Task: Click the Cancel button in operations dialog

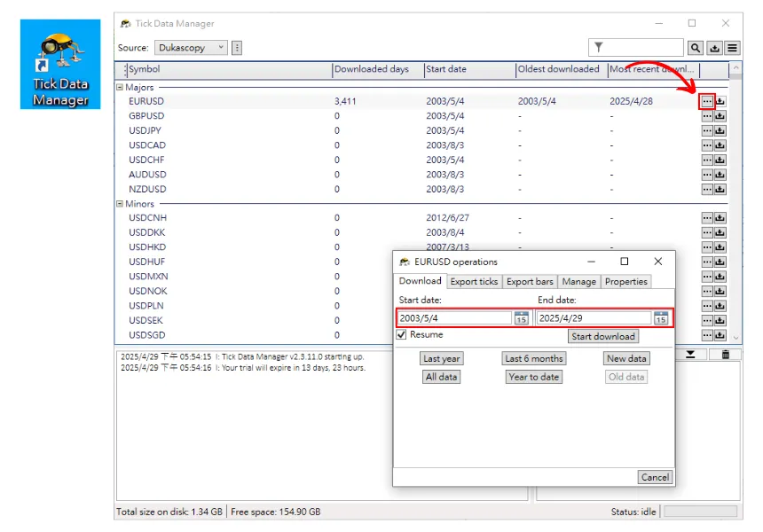Action: coord(655,478)
